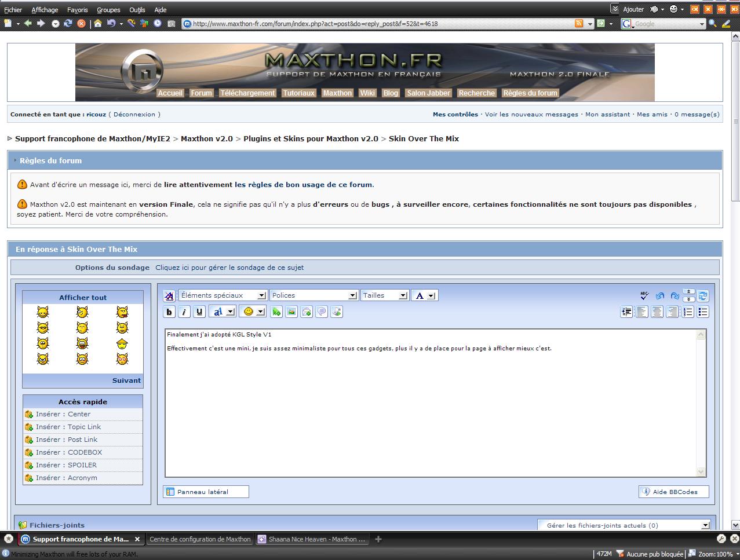This screenshot has height=560, width=740.
Task: Toggle Italic formatting in editor
Action: 184,312
